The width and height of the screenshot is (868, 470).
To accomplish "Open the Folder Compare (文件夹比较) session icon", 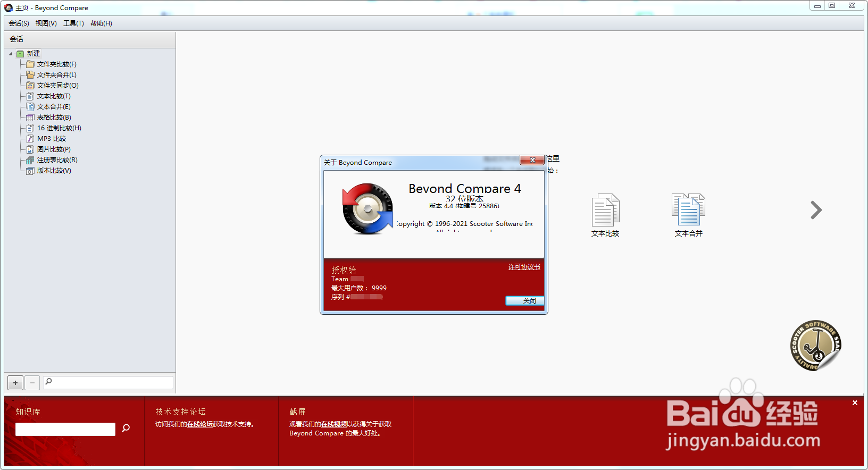I will tap(30, 64).
